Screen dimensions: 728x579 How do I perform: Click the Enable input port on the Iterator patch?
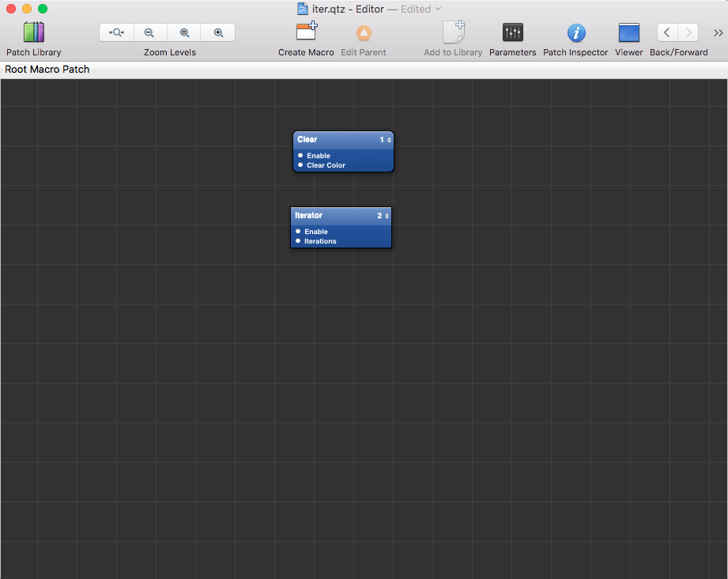[298, 231]
